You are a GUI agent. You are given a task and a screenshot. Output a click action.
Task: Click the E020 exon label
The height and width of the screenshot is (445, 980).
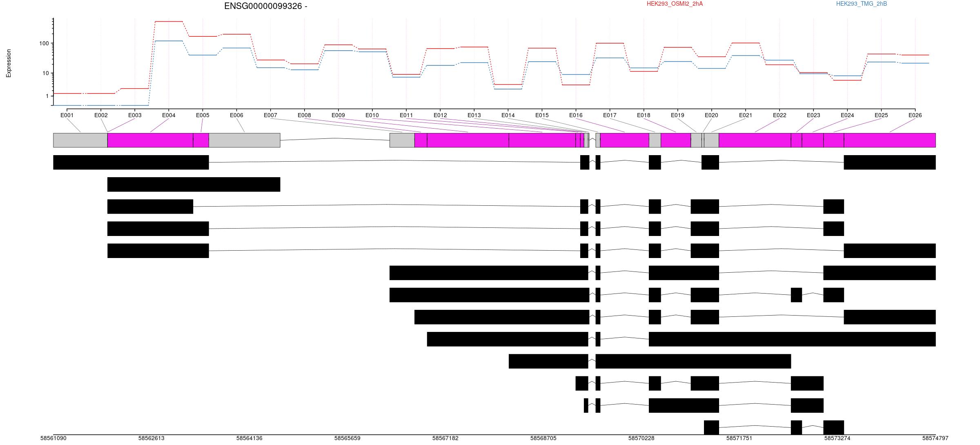tap(711, 115)
